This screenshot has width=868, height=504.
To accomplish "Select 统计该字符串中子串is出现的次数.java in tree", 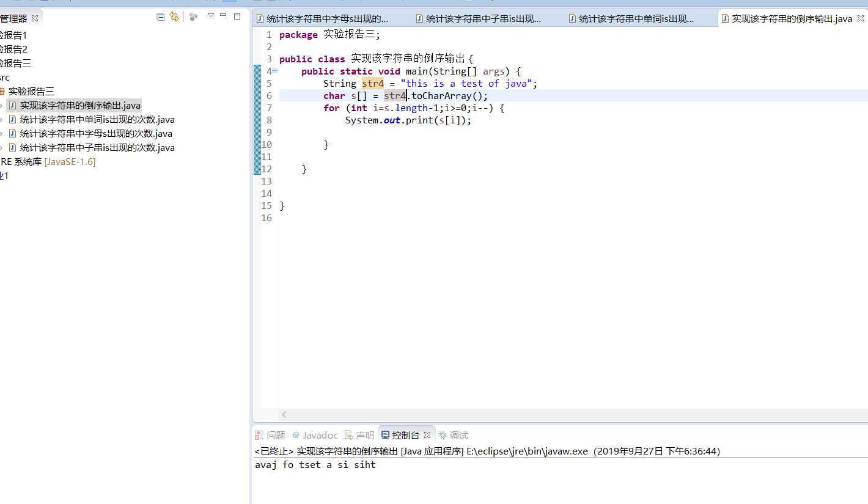I will pyautogui.click(x=97, y=148).
